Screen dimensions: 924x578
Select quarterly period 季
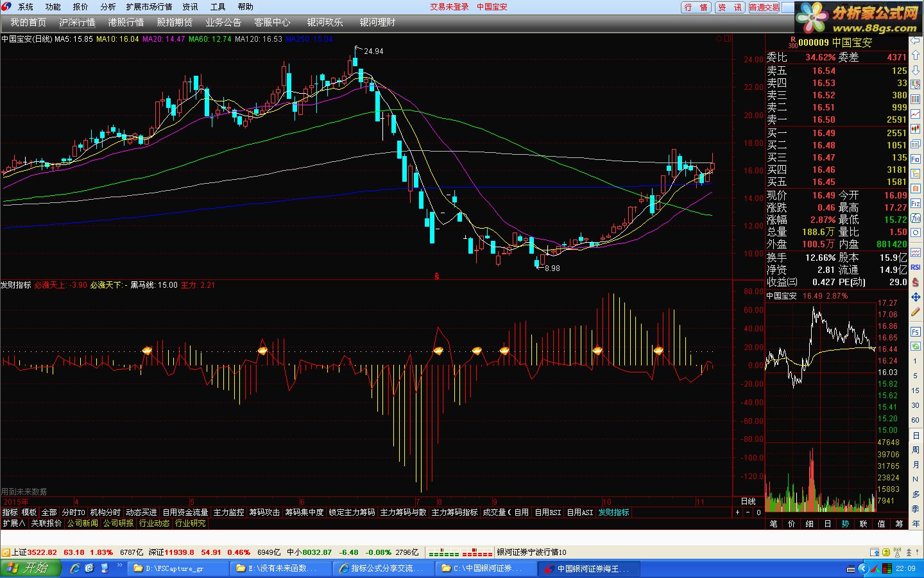pos(916,509)
